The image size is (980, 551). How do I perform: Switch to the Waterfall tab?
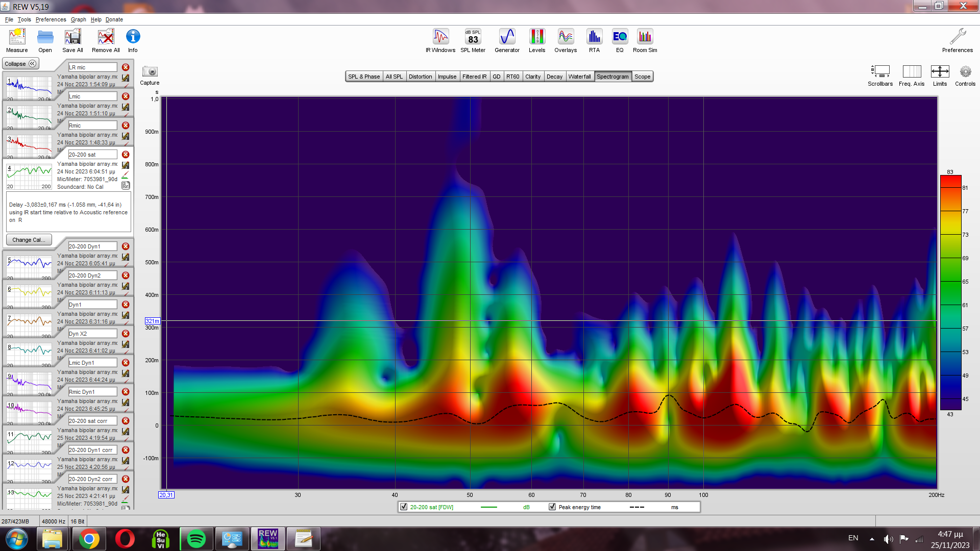(579, 77)
